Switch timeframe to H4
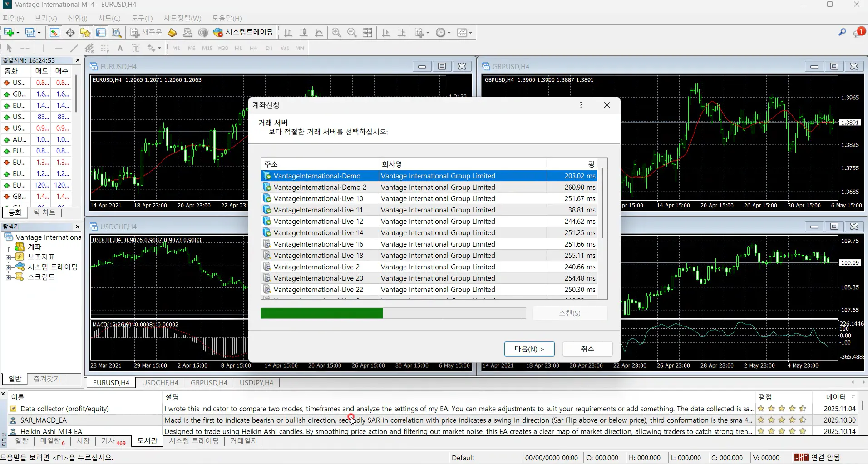The image size is (868, 464). [253, 48]
